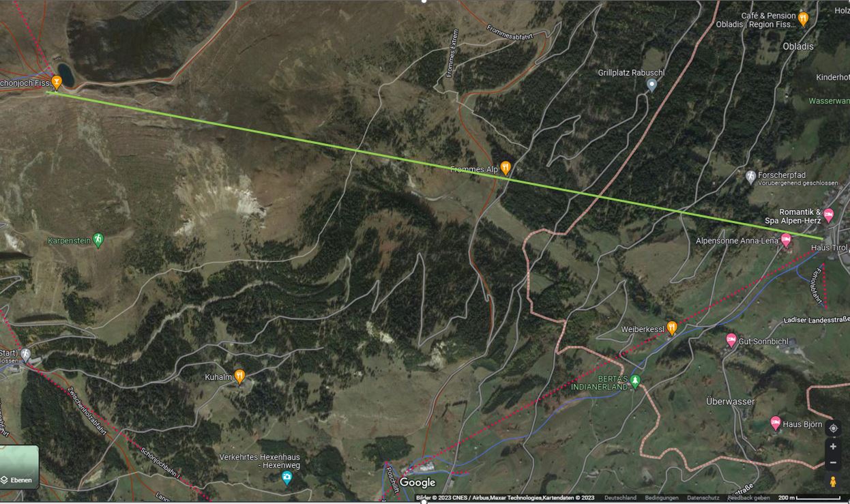Select the Weiberkessl restaurant pin
This screenshot has height=504, width=850.
click(672, 328)
